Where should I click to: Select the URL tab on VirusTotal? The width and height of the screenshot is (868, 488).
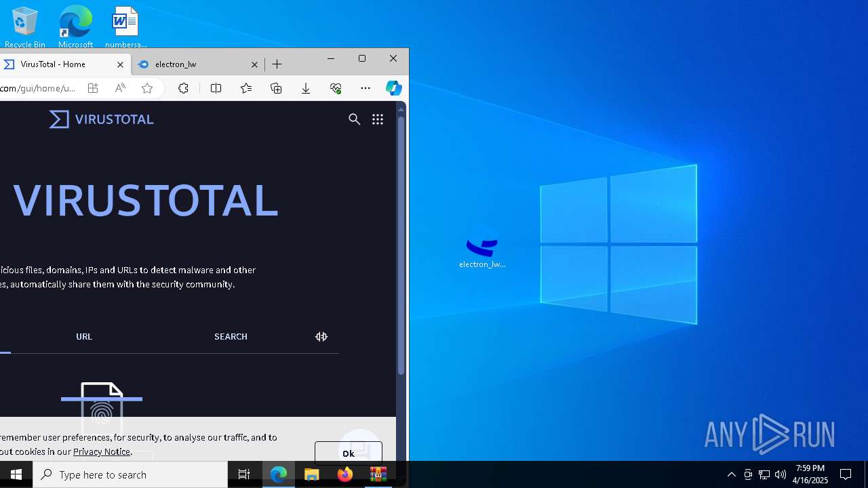84,336
